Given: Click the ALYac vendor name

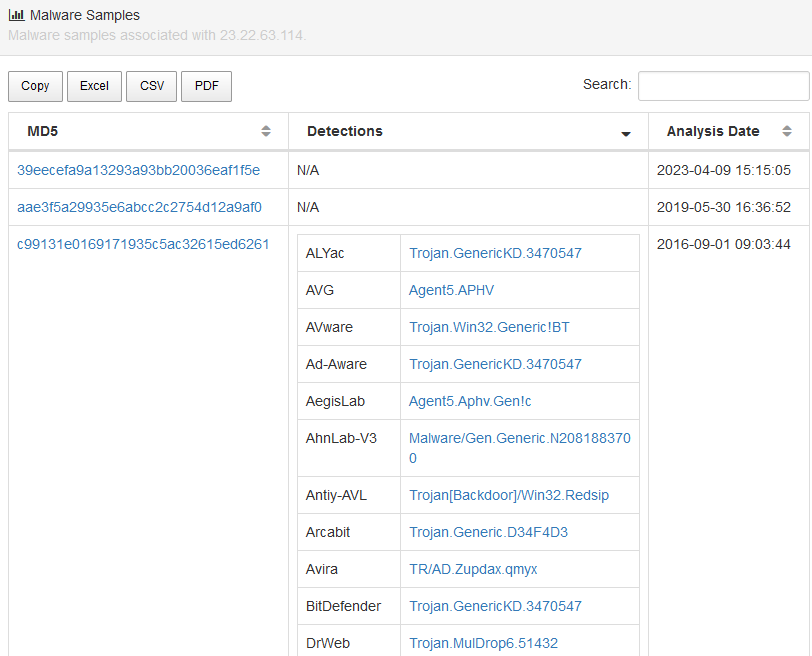Looking at the screenshot, I should coord(325,253).
